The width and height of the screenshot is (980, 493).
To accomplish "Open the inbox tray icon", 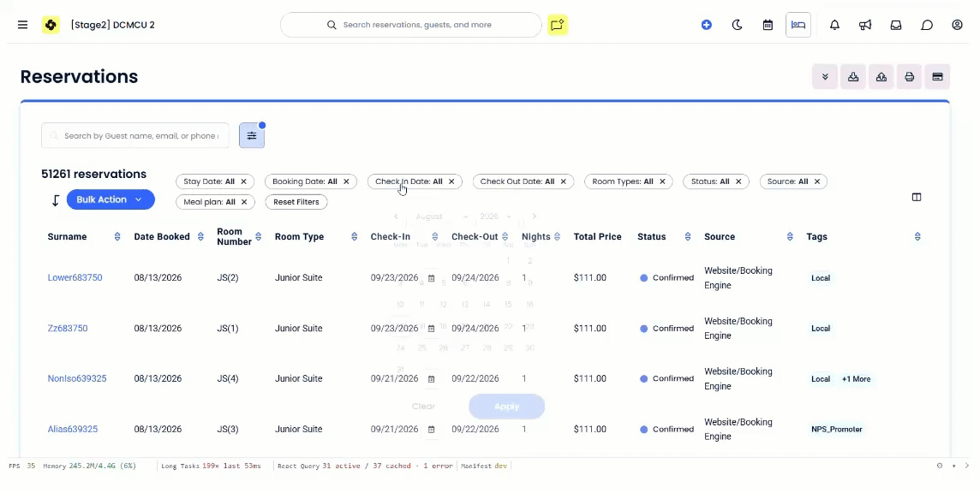I will 896,25.
